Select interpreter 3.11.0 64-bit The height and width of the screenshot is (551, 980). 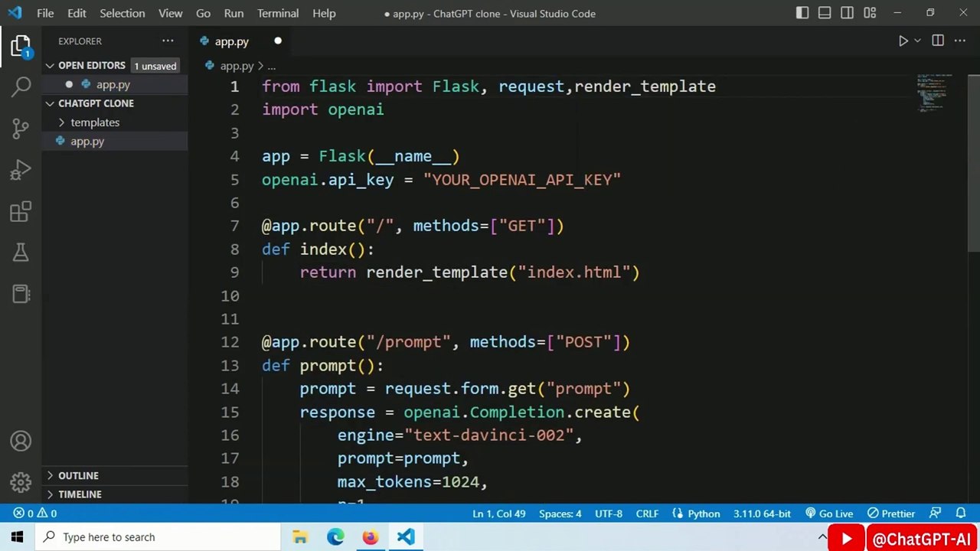762,514
